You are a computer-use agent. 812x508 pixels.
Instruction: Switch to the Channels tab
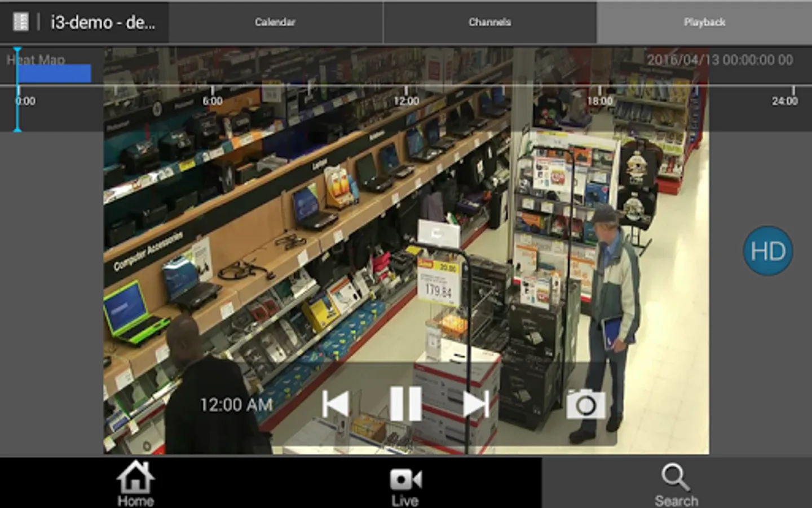(489, 22)
